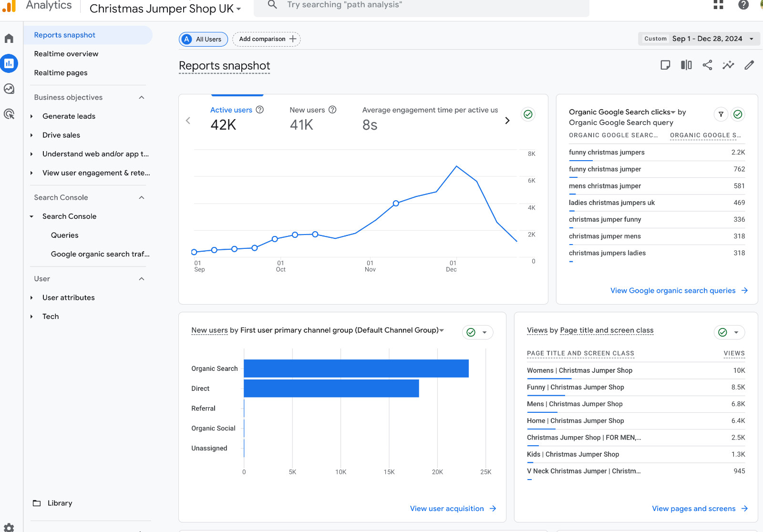This screenshot has height=532, width=763.
Task: Open the Insights sparkline icon
Action: (728, 65)
